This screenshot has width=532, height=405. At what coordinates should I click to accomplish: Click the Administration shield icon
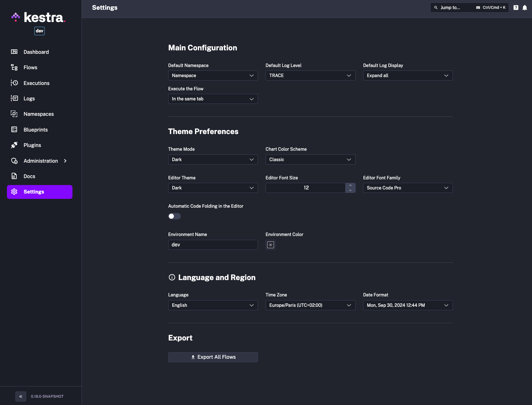[x=14, y=160]
